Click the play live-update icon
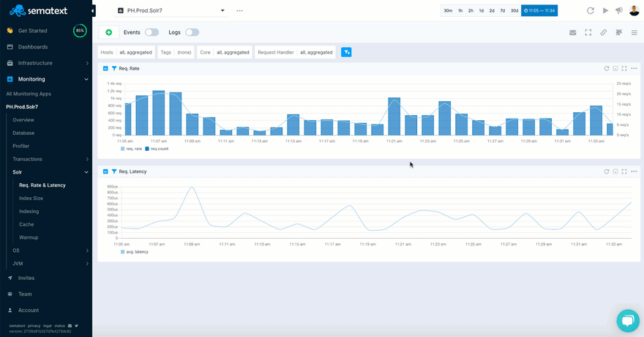 coord(605,11)
